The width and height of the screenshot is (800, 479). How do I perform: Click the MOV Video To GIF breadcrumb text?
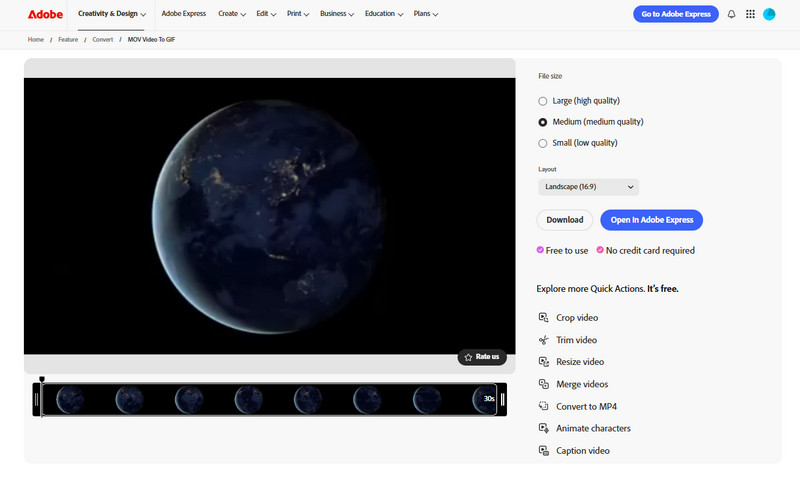pos(151,39)
